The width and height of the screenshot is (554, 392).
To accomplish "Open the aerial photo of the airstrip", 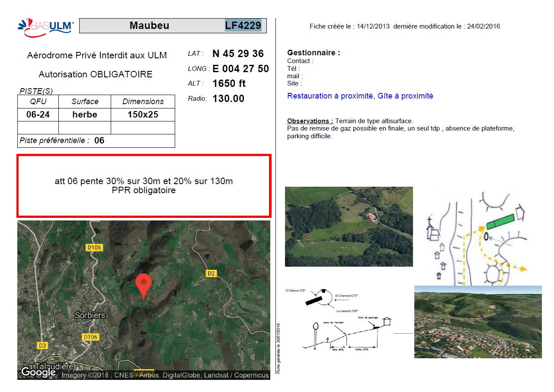I will coord(349,226).
